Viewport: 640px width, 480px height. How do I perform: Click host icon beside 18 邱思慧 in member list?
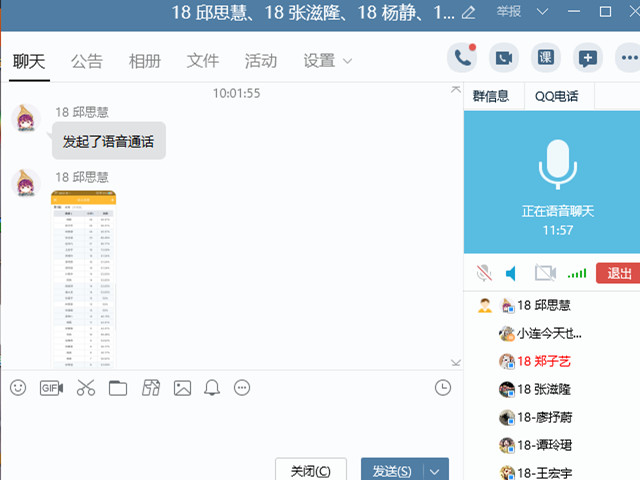pyautogui.click(x=485, y=305)
